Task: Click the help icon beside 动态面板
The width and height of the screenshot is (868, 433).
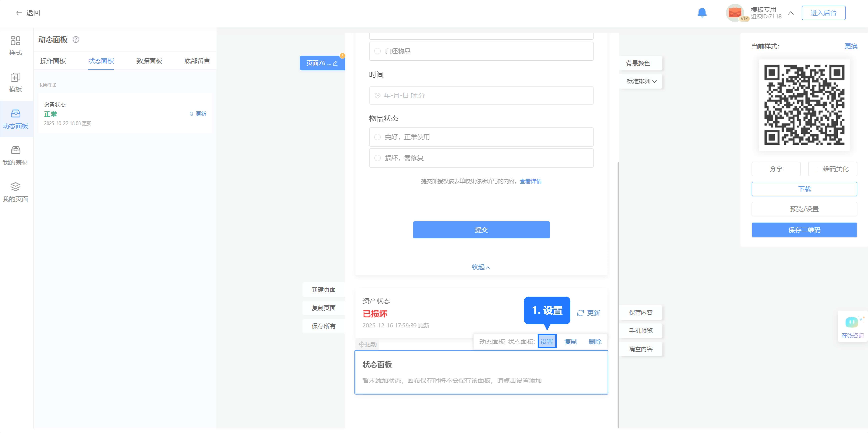Action: (76, 39)
